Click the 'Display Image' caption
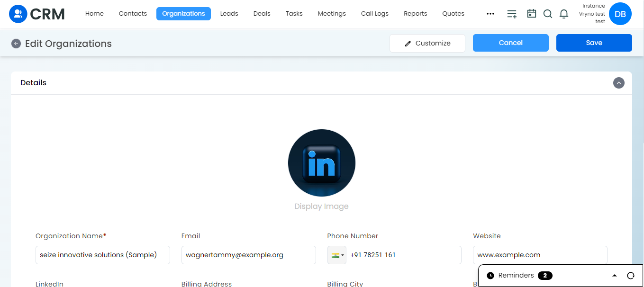Image resolution: width=644 pixels, height=287 pixels. coord(322,206)
